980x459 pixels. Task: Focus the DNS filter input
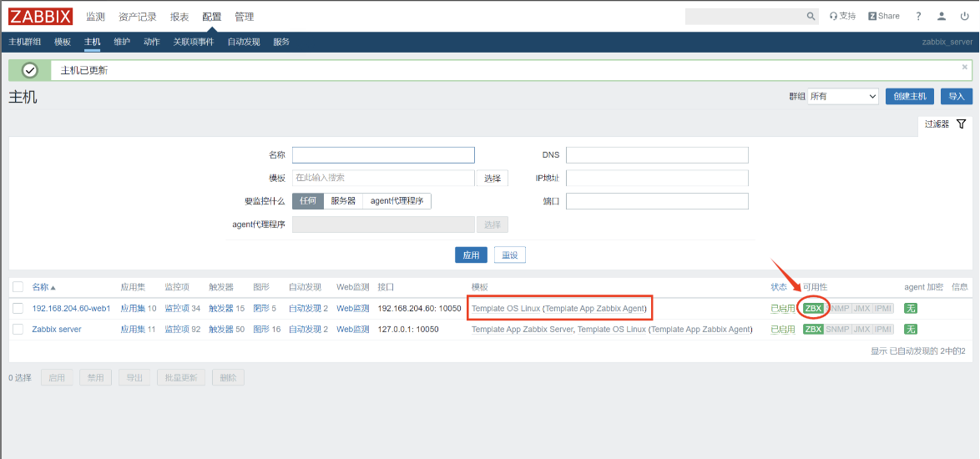[x=657, y=155]
